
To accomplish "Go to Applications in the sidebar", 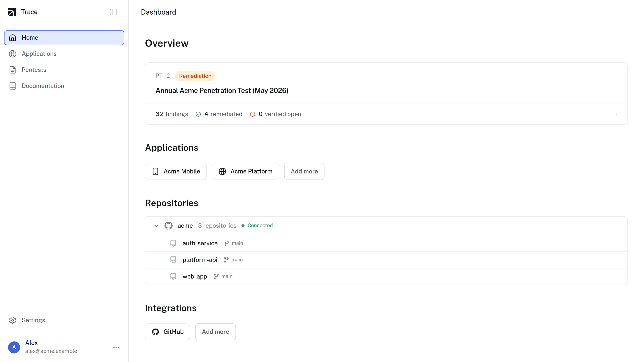I will pyautogui.click(x=64, y=54).
